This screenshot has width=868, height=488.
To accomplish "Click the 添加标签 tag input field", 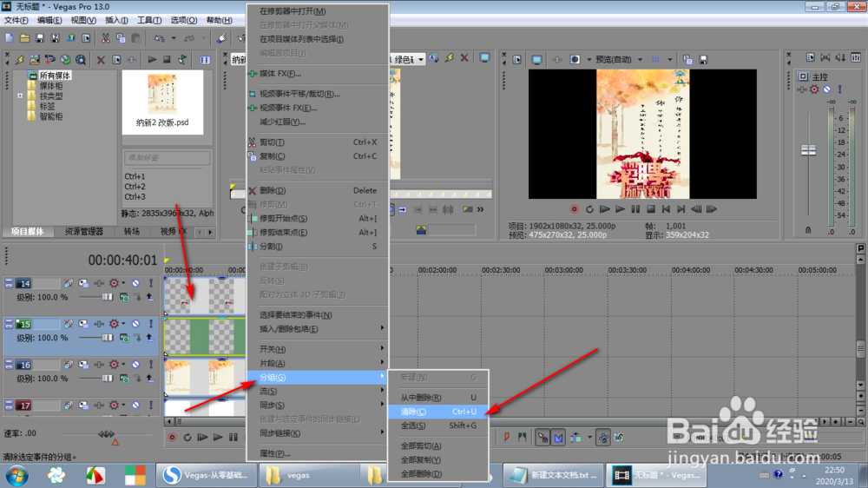I will (168, 158).
